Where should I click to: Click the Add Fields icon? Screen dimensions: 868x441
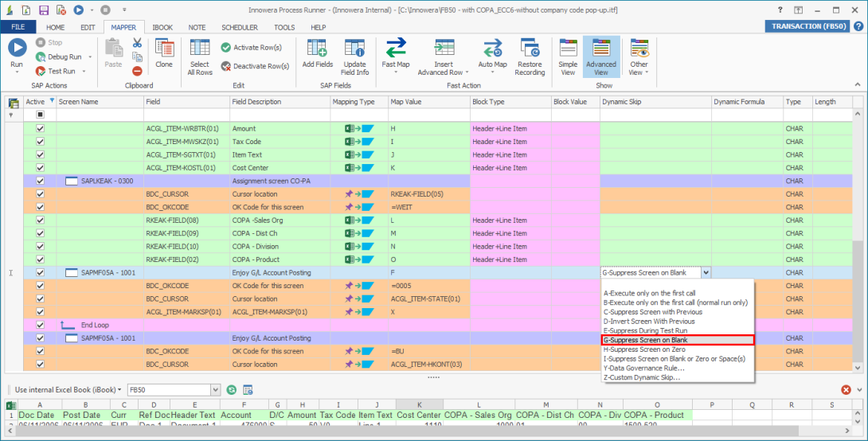pyautogui.click(x=318, y=53)
